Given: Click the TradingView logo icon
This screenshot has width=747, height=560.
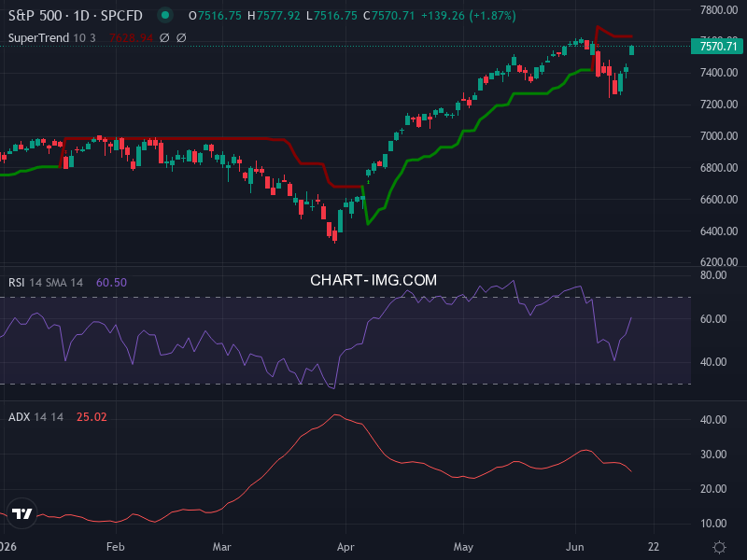Looking at the screenshot, I should pos(21,513).
